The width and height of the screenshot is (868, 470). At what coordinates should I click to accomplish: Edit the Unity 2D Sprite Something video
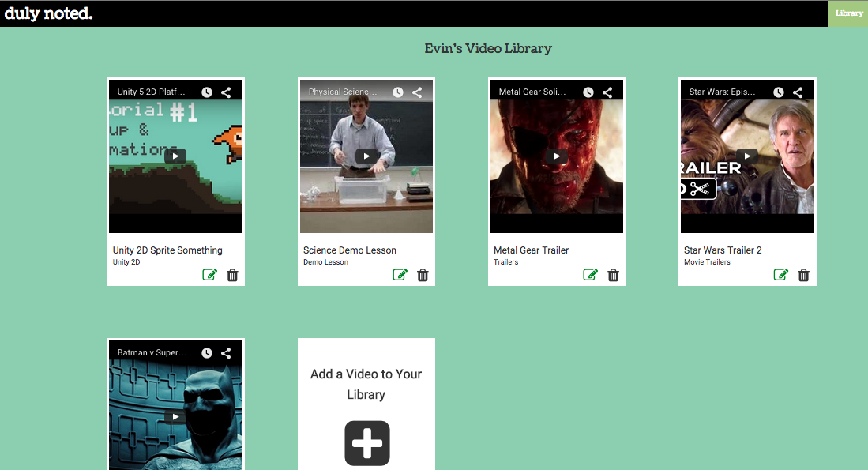pyautogui.click(x=209, y=275)
